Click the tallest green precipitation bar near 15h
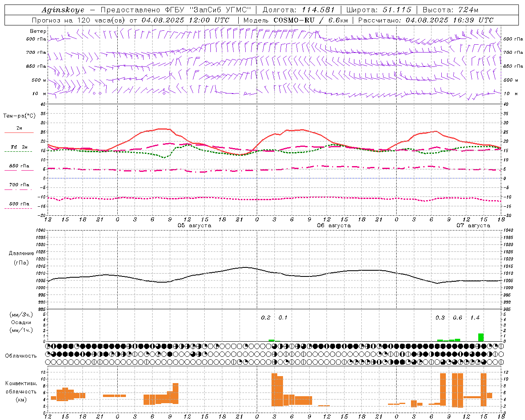This screenshot has height=420, width=525. coord(481,337)
